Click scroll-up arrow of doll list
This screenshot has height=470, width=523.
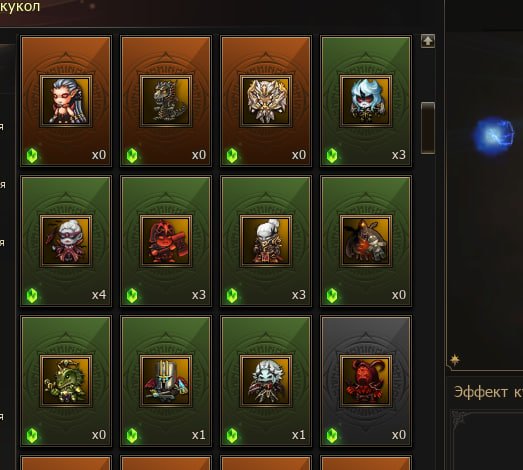click(x=428, y=41)
